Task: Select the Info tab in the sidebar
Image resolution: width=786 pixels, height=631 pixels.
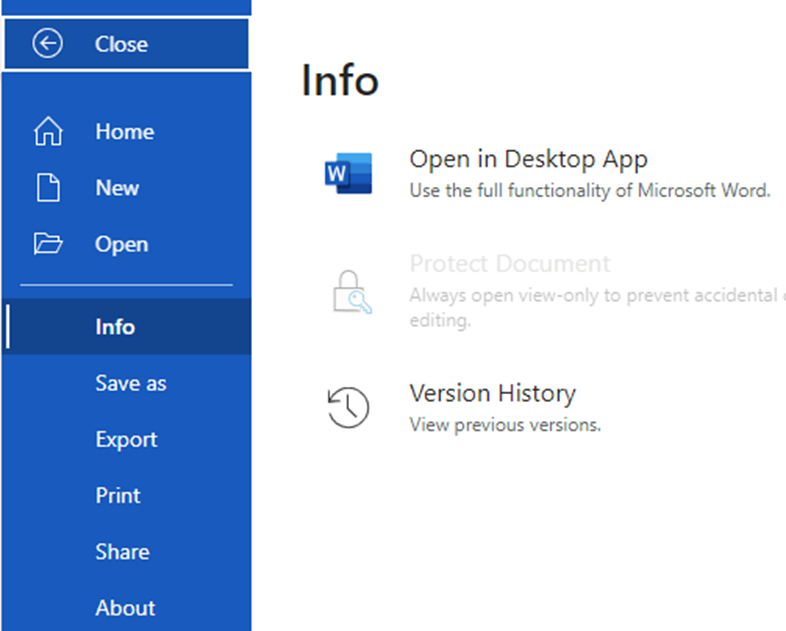Action: click(x=115, y=327)
